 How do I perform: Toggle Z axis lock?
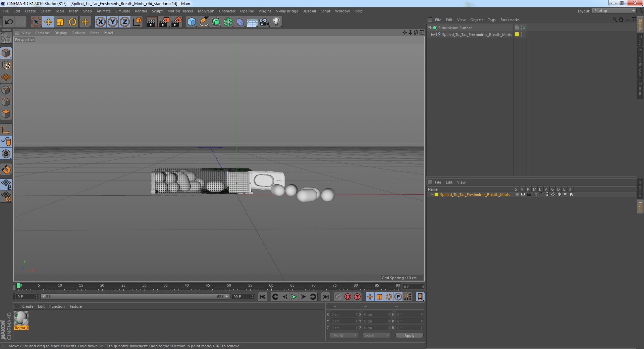pyautogui.click(x=125, y=22)
